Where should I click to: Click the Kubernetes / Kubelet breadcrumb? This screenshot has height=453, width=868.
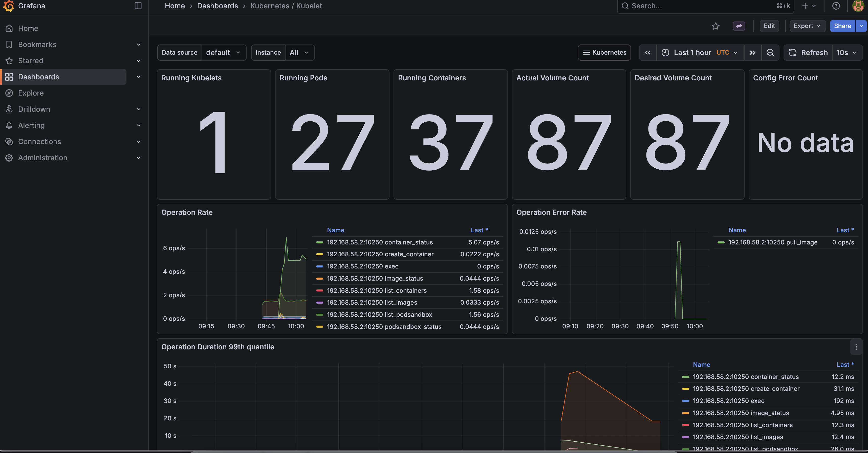286,6
